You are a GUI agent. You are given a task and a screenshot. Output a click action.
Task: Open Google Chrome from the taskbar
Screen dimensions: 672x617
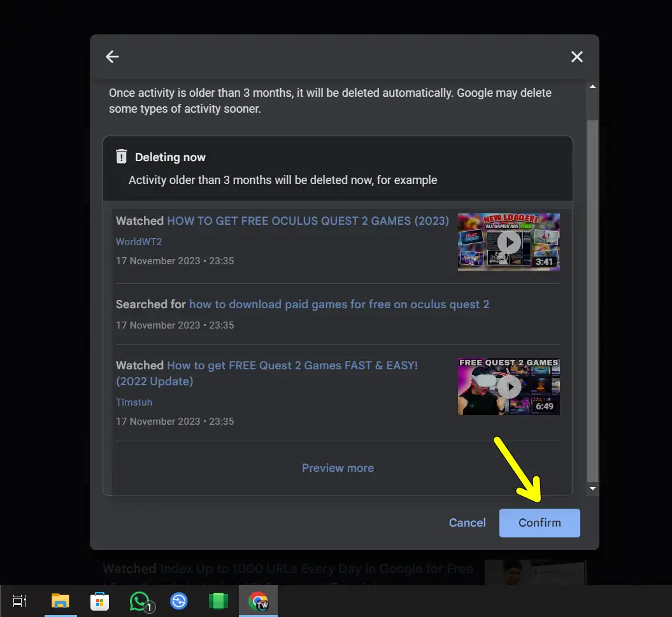[258, 600]
